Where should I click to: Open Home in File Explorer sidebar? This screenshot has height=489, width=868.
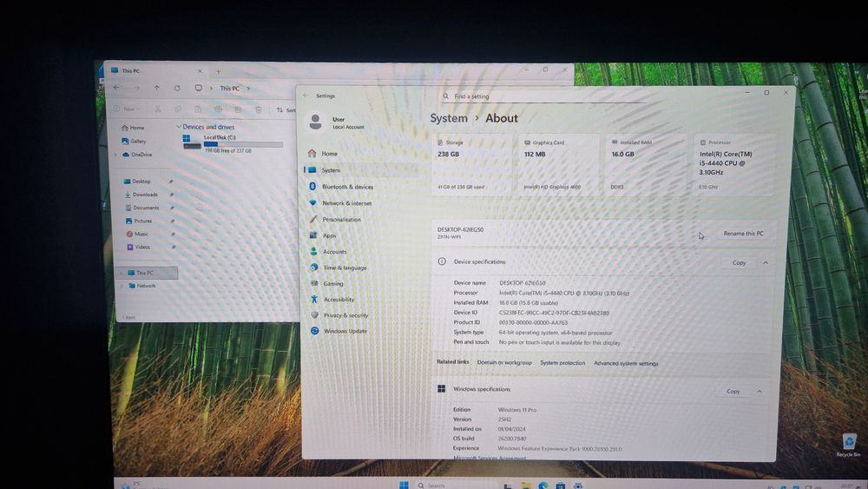point(133,128)
